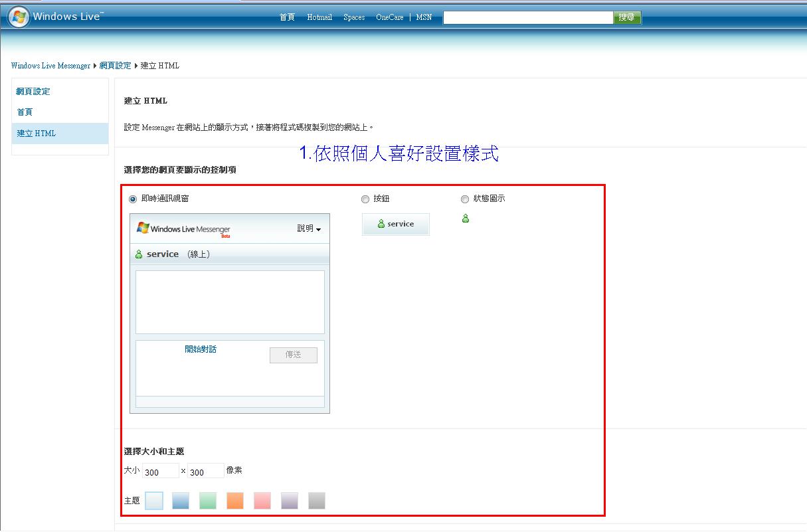Image resolution: width=807 pixels, height=532 pixels.
Task: Choose the green theme swatch
Action: (208, 501)
